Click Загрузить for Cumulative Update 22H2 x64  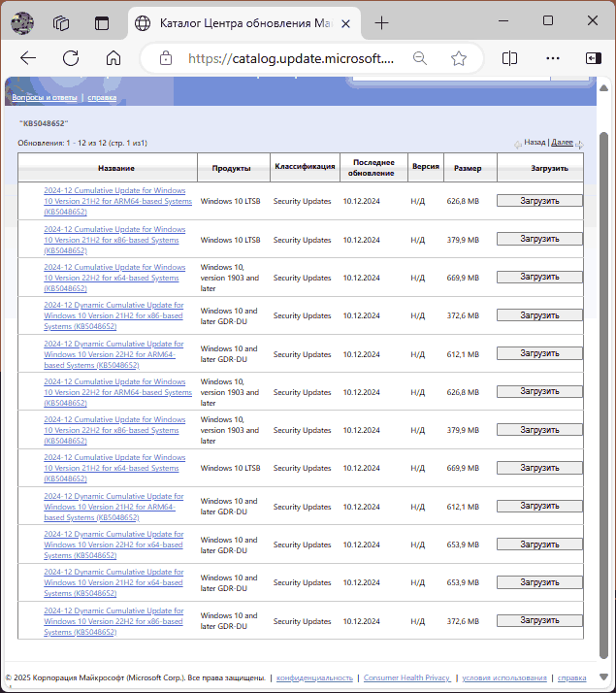pyautogui.click(x=539, y=277)
